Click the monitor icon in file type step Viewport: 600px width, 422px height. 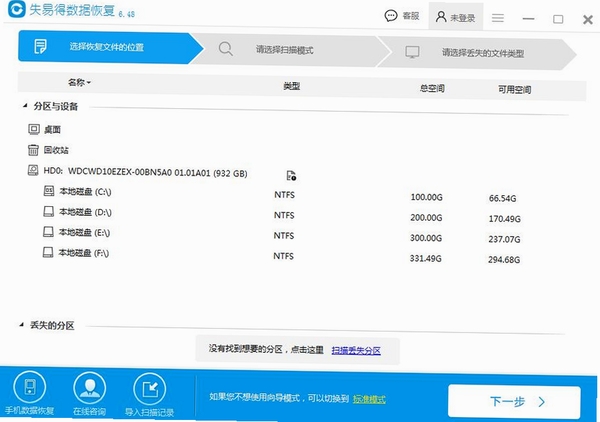412,52
